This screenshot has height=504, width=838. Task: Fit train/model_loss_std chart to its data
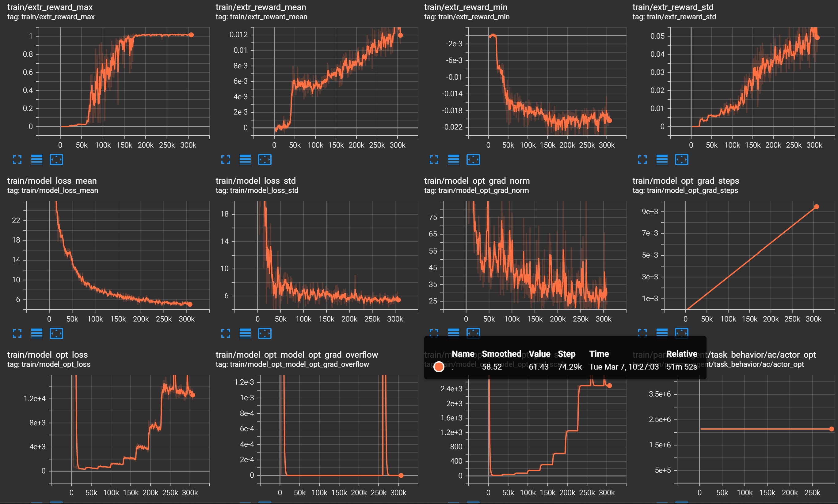(265, 333)
